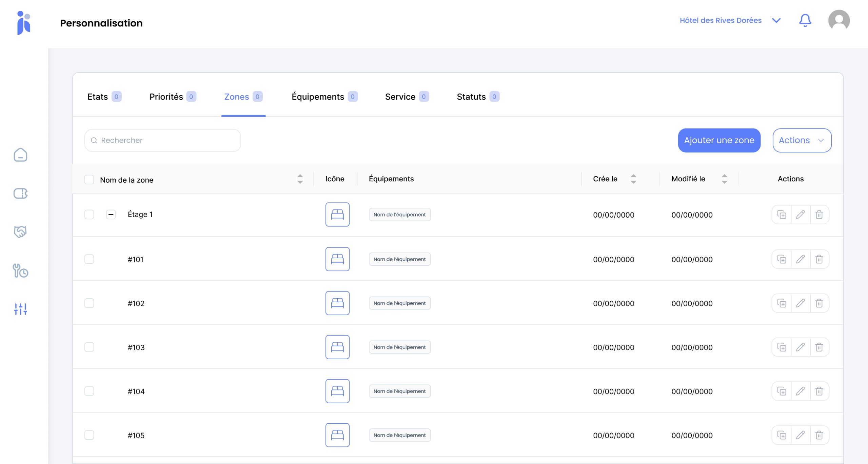Image resolution: width=868 pixels, height=464 pixels.
Task: Check the select-all zones checkbox
Action: [89, 179]
